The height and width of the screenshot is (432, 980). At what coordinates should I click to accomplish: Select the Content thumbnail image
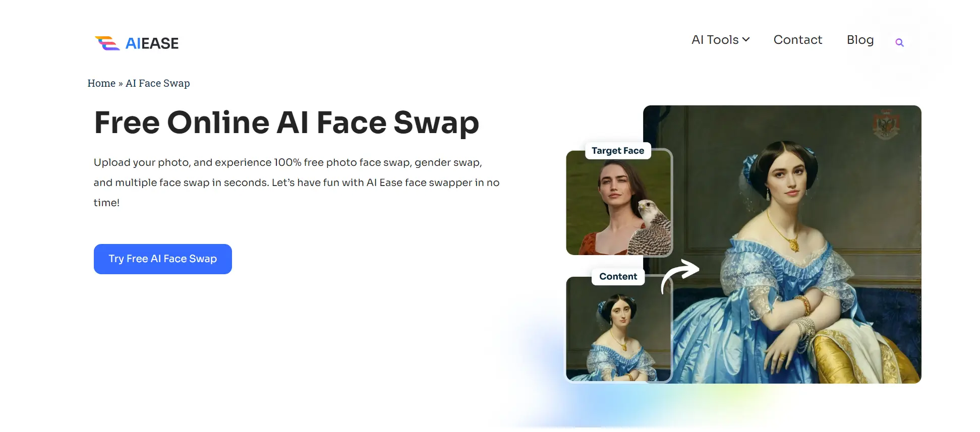coord(618,329)
